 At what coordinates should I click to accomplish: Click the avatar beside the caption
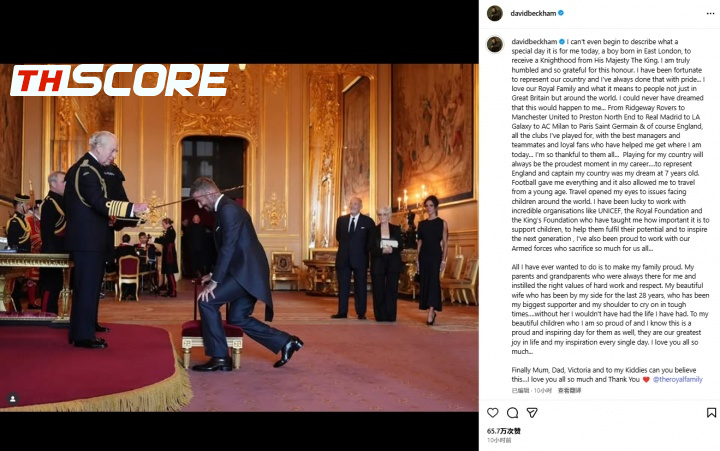pyautogui.click(x=495, y=45)
